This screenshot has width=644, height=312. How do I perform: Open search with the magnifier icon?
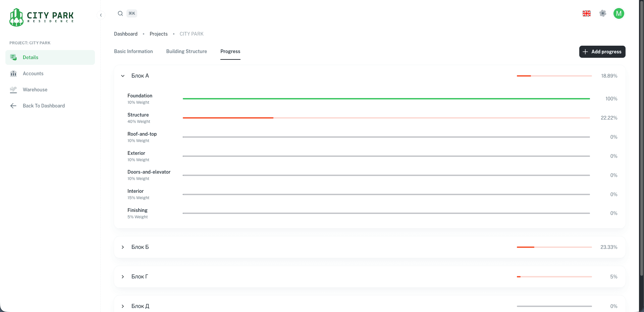point(120,13)
